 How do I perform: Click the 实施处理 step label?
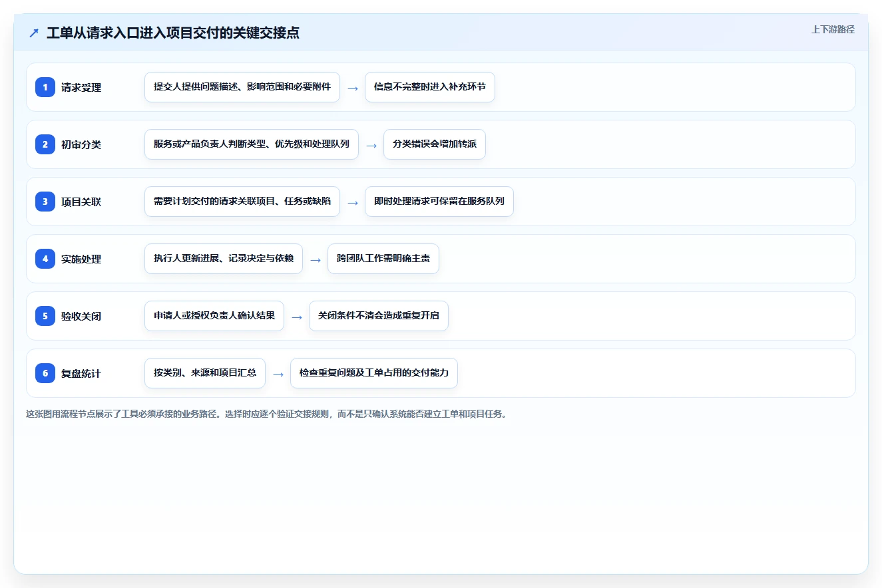pyautogui.click(x=81, y=259)
